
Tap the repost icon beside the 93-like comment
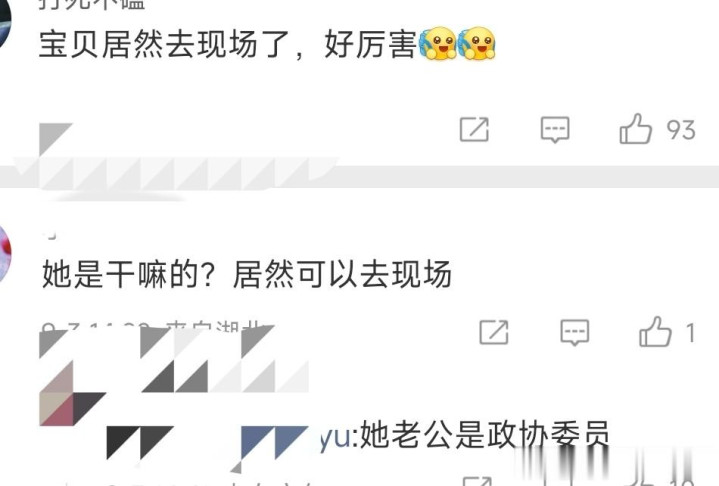point(474,129)
